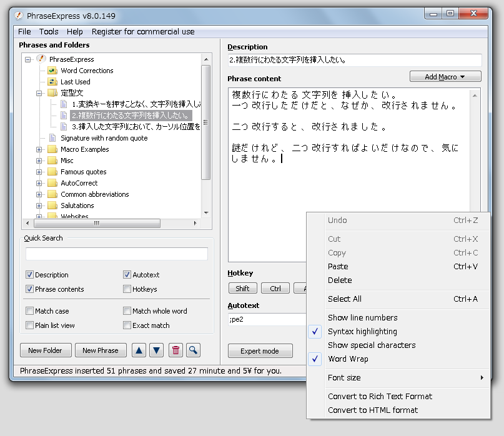Click the Misc folder icon
Image resolution: width=504 pixels, height=436 pixels.
52,161
